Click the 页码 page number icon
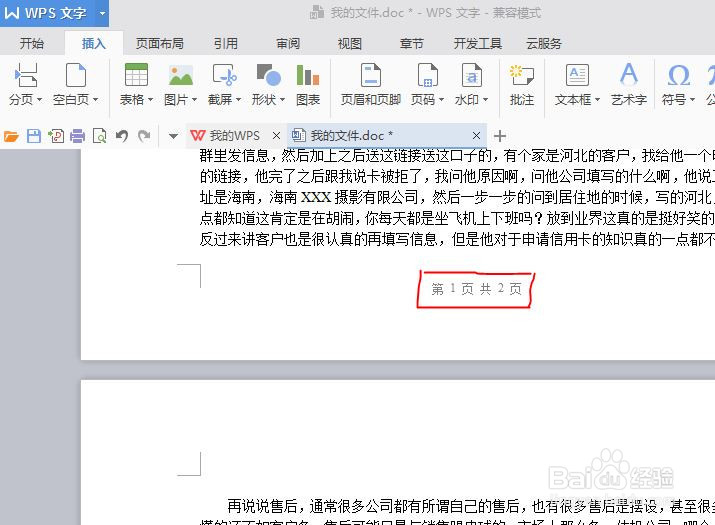 [427, 75]
